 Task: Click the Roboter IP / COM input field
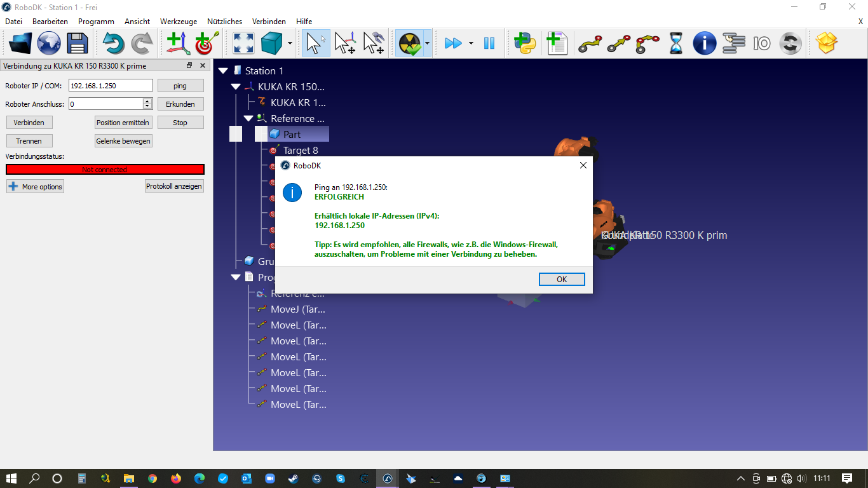[111, 85]
